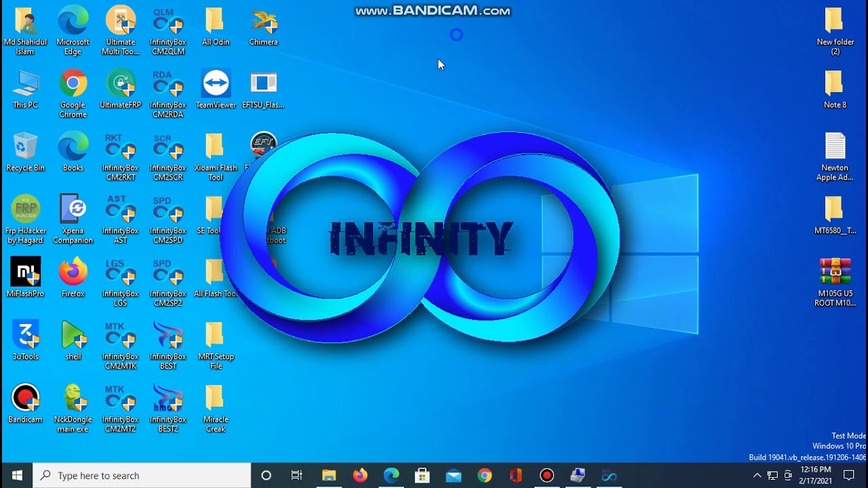The width and height of the screenshot is (868, 488).
Task: Open the UltimateFRP shortcut
Action: pyautogui.click(x=121, y=89)
